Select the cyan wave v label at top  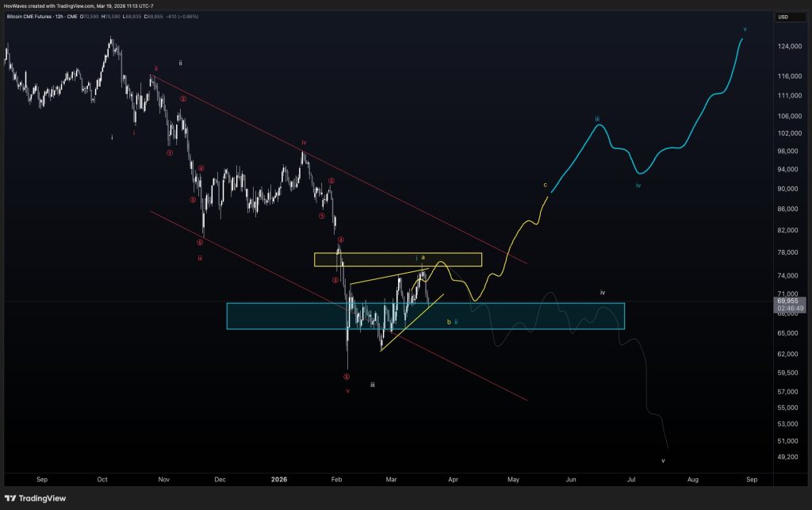(x=745, y=29)
